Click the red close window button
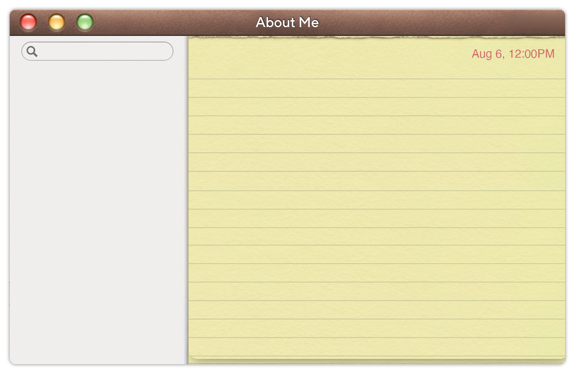 [x=29, y=22]
